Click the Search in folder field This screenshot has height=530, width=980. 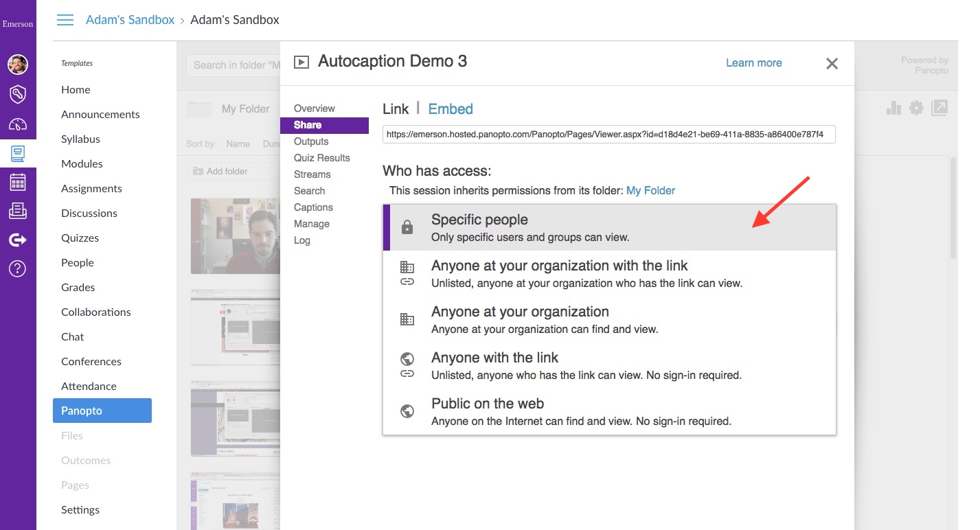(x=233, y=65)
